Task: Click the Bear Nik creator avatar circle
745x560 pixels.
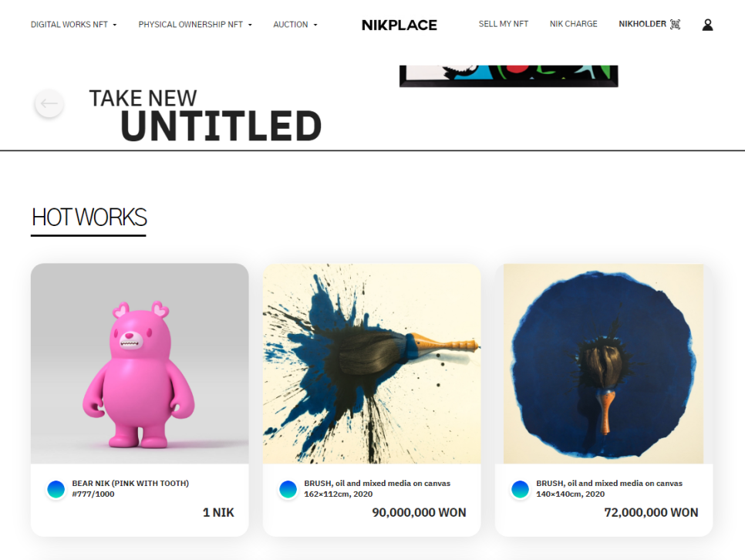Action: [x=56, y=489]
